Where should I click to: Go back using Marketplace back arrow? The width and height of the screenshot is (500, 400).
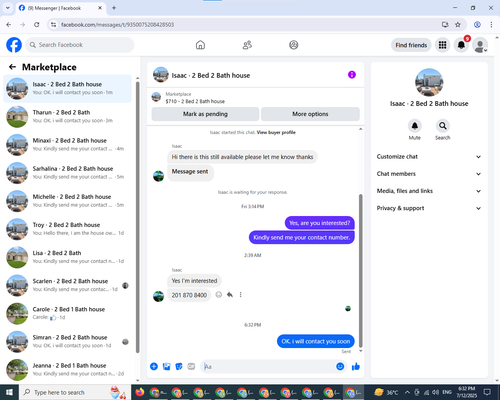click(x=12, y=67)
